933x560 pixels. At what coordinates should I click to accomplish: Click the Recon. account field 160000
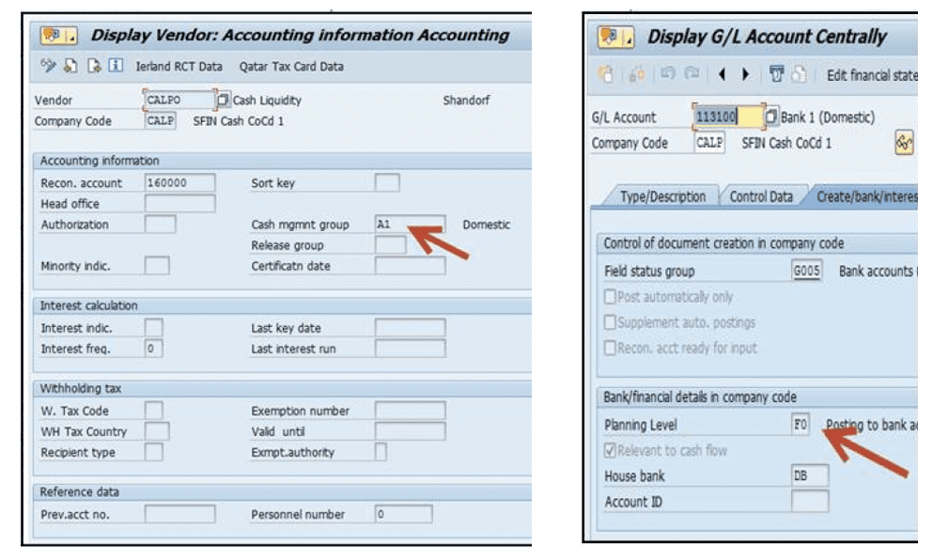(180, 183)
